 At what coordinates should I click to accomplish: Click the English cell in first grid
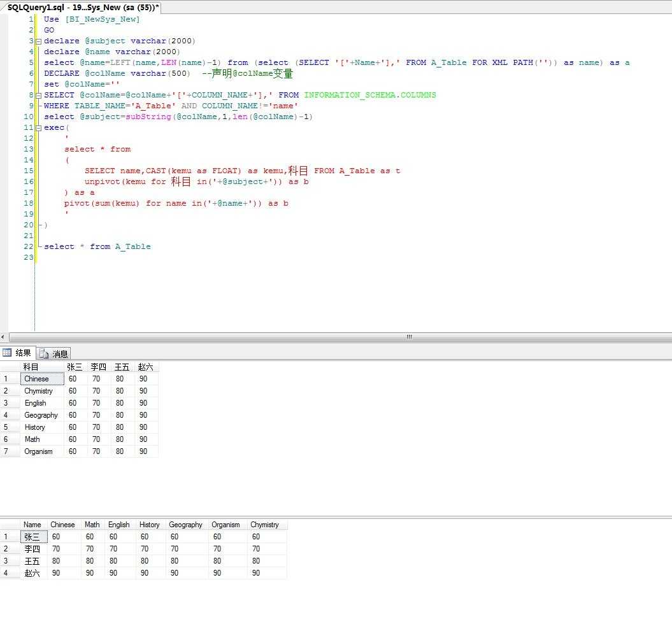[42, 403]
